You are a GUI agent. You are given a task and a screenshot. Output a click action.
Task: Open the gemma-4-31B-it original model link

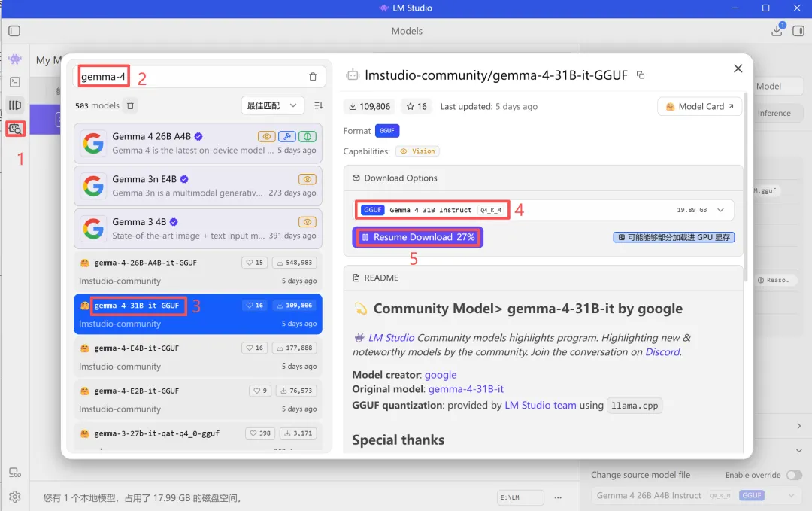[x=465, y=389]
